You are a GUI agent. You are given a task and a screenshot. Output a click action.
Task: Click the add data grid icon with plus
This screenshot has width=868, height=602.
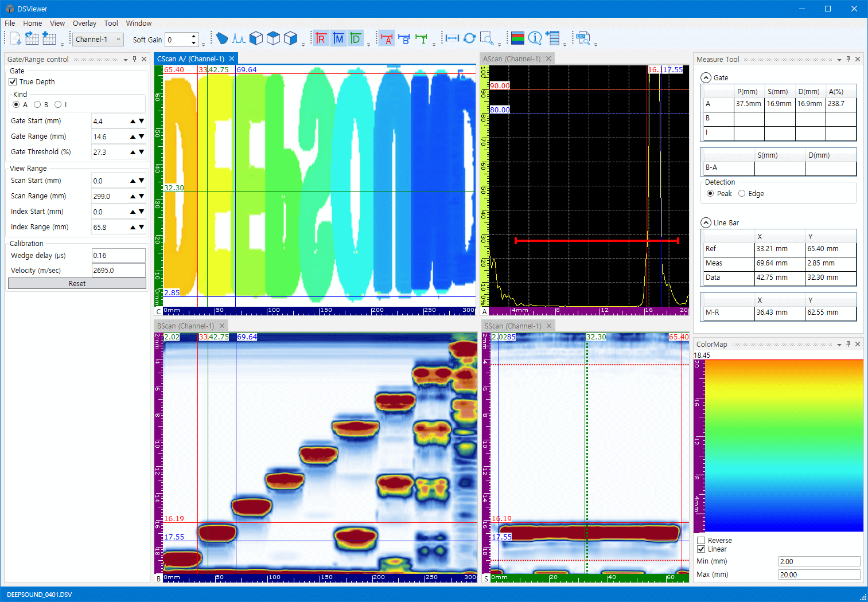pos(49,38)
